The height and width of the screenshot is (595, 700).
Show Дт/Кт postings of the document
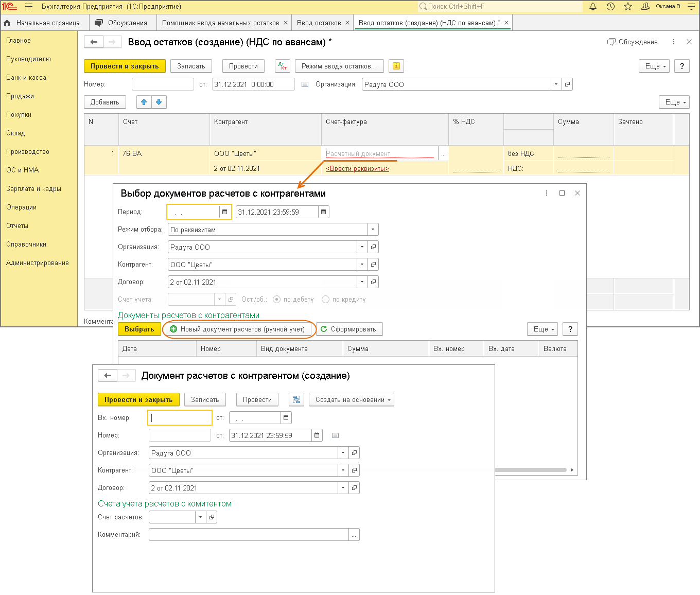coord(283,66)
